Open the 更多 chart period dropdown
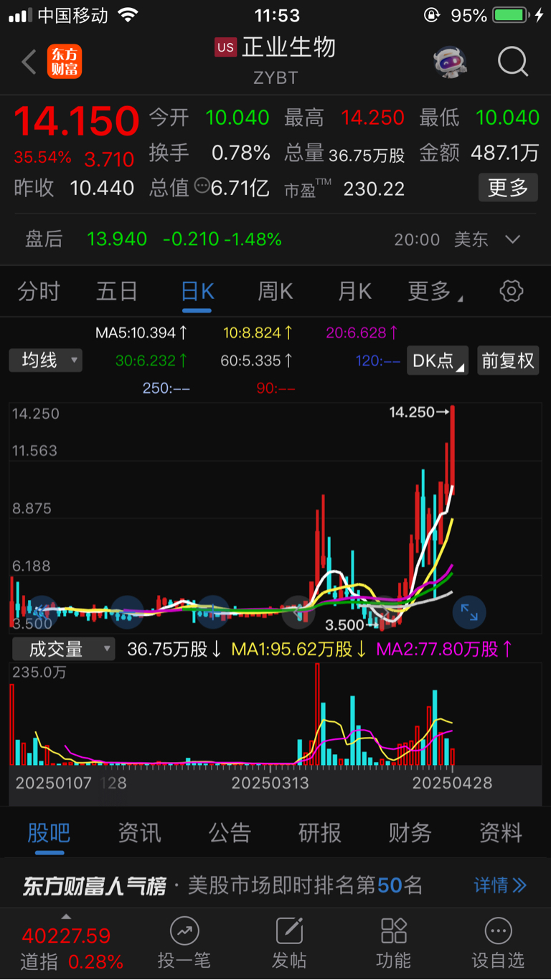The image size is (551, 980). [x=435, y=291]
